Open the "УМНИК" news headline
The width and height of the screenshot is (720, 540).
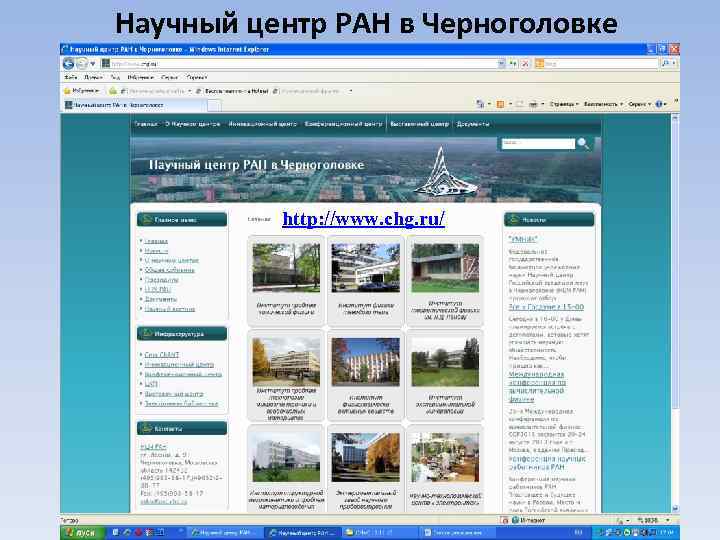pyautogui.click(x=523, y=239)
